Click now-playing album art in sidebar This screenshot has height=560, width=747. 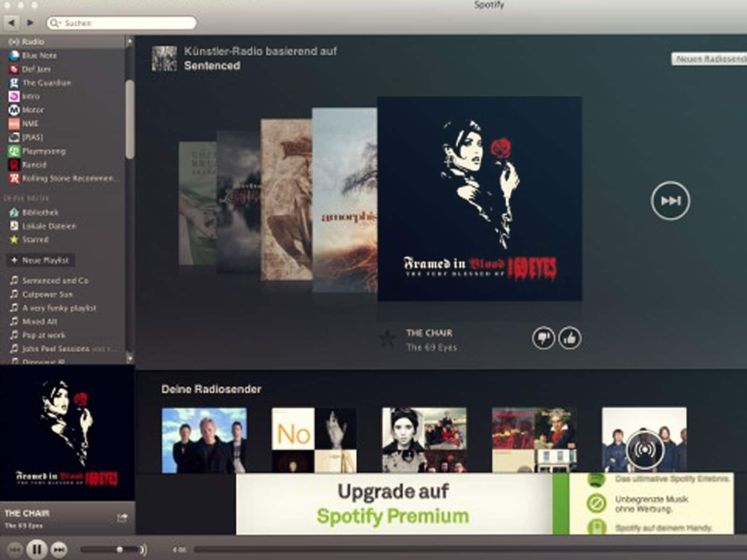coord(67,434)
